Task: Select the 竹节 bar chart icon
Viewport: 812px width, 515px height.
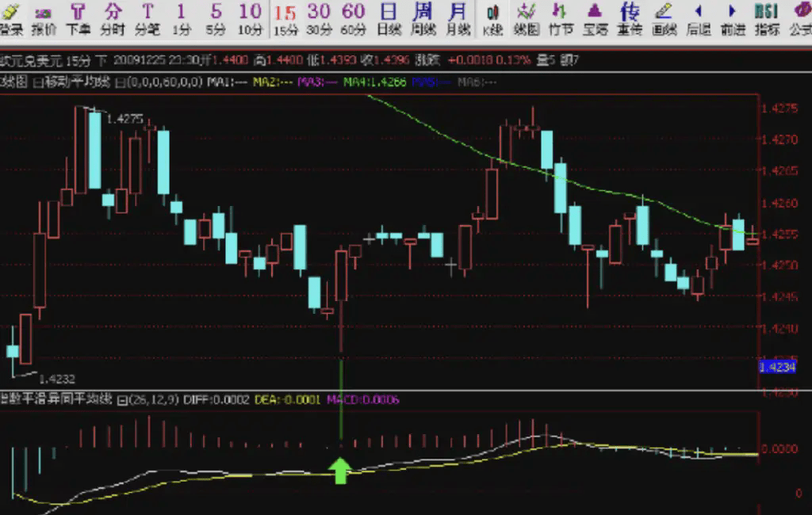Action: (x=561, y=19)
